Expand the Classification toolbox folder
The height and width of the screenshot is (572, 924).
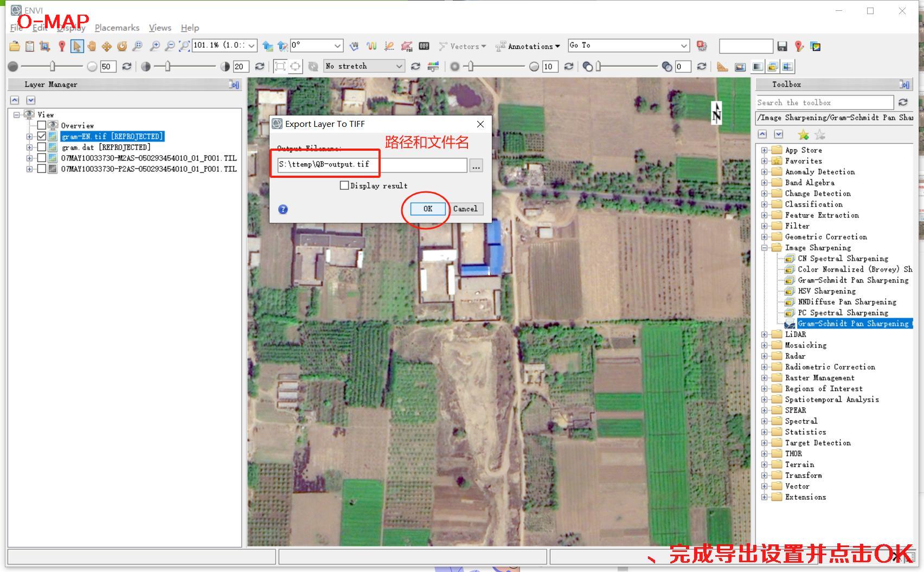tap(764, 204)
